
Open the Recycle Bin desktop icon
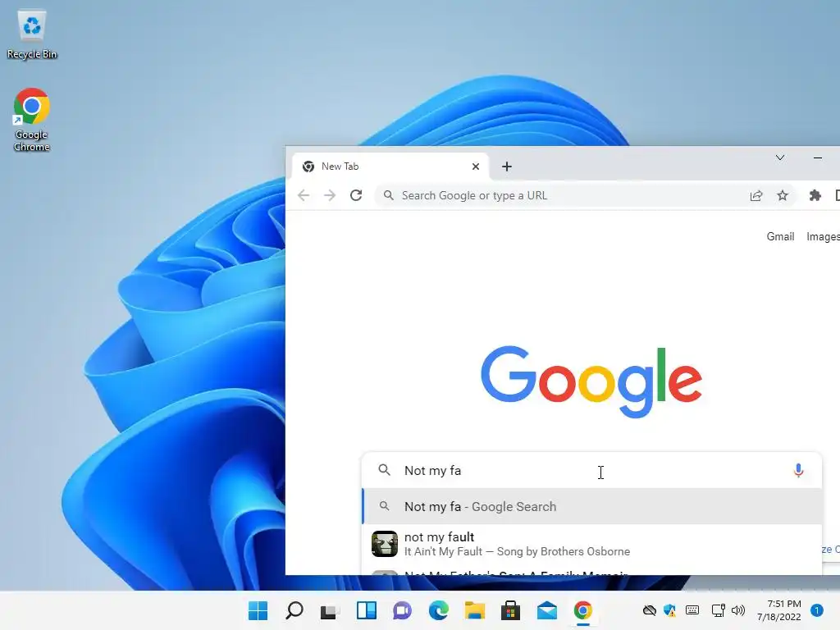click(32, 34)
